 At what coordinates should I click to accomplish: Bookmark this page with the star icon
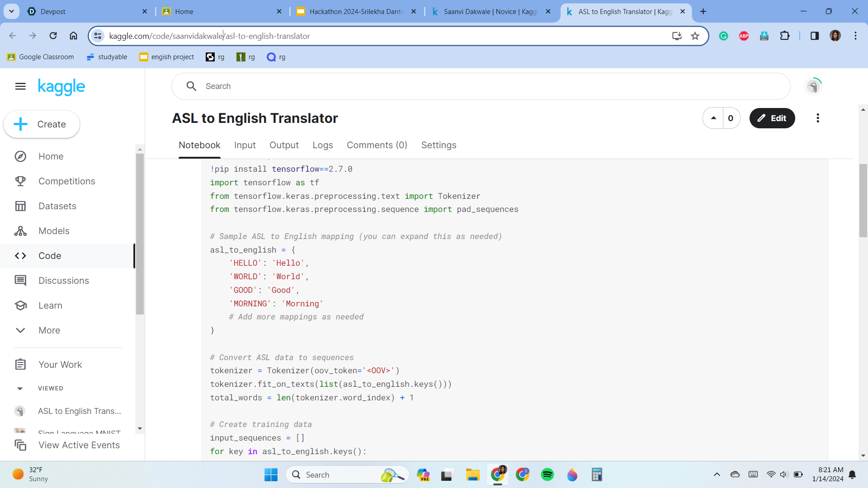[x=695, y=36]
